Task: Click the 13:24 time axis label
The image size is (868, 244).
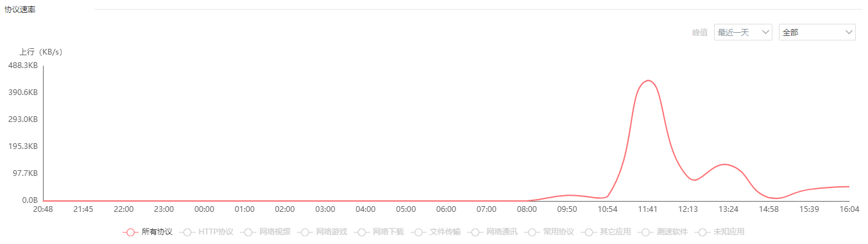Action: coord(728,209)
